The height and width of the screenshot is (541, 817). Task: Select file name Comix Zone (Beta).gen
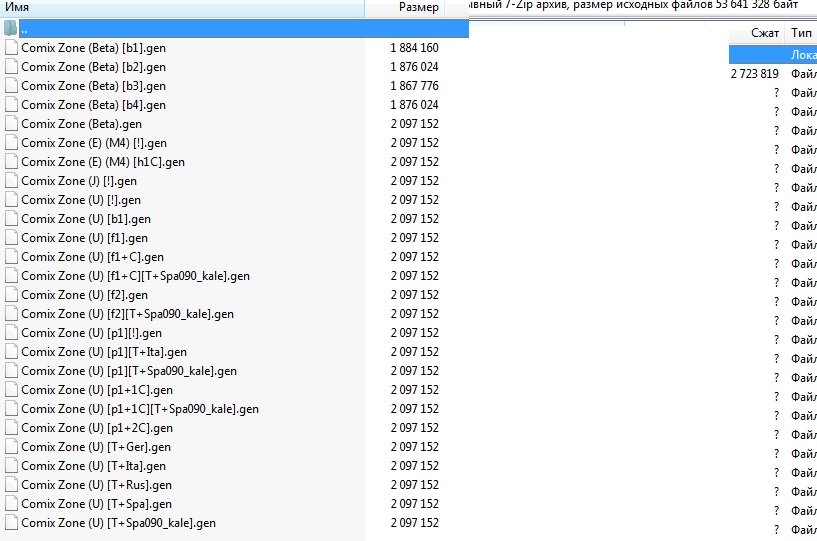point(81,124)
